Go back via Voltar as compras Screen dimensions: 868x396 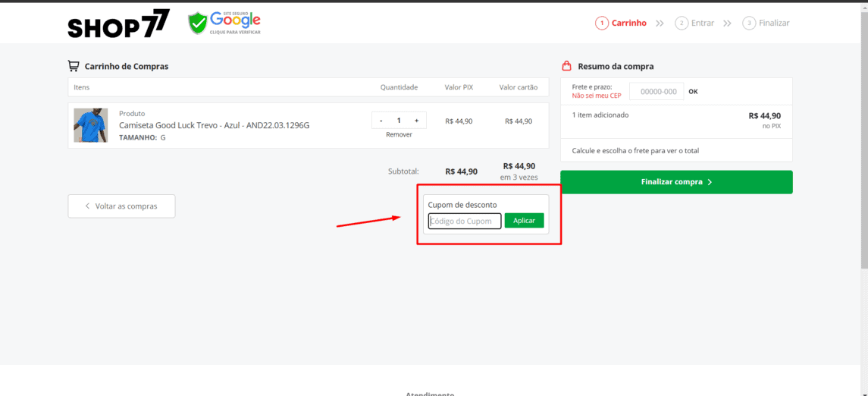[x=121, y=206]
